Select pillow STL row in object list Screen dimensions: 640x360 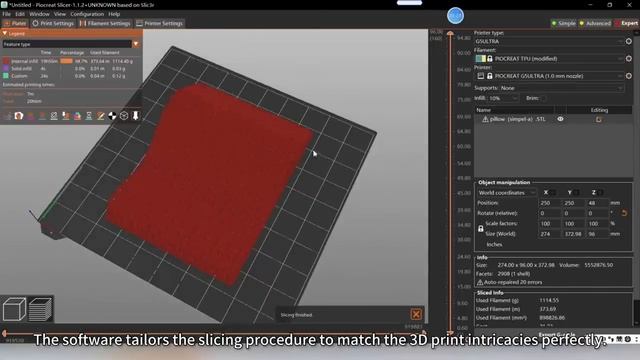[553, 119]
